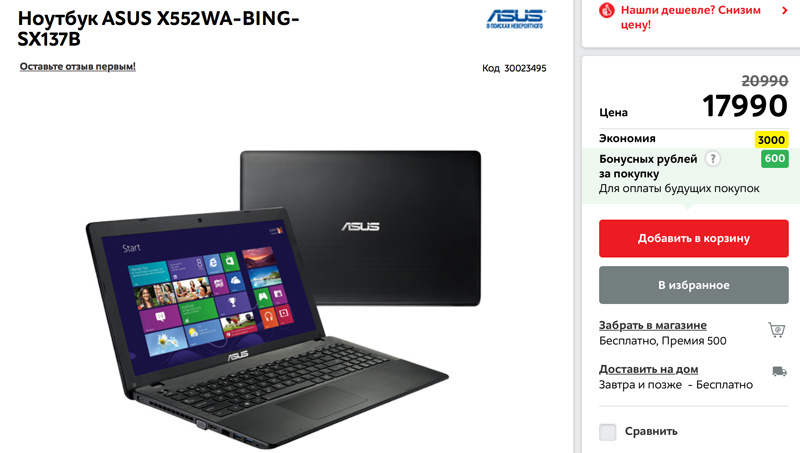Click the 17990 price value
The image size is (800, 453).
point(745,106)
